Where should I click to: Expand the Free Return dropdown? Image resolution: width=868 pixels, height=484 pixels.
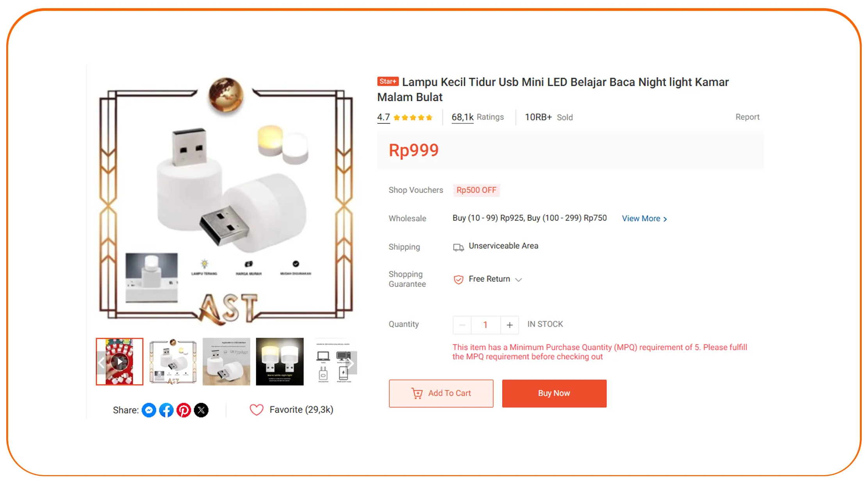519,279
